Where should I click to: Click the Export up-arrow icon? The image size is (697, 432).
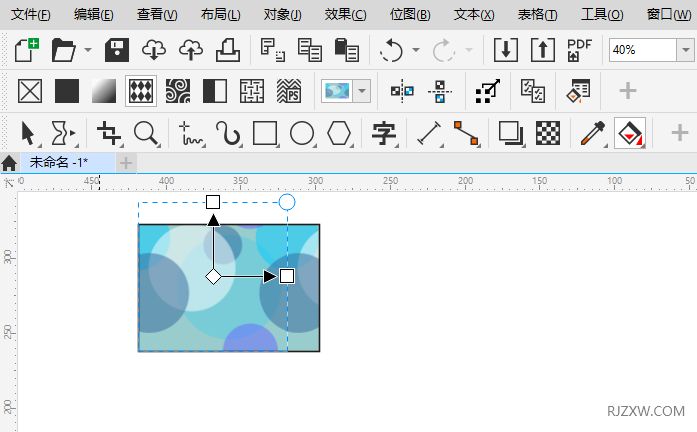(543, 50)
